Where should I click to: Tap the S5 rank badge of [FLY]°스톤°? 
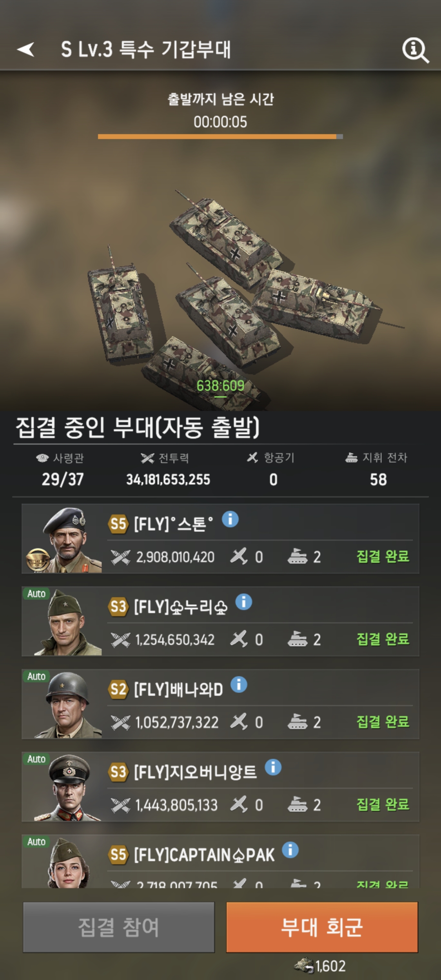point(118,523)
